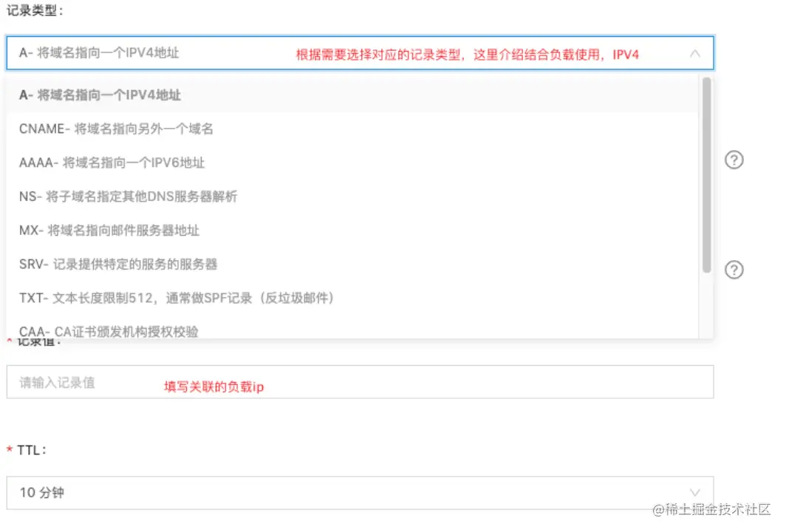Open the TTL 10 分钟 dropdown

[360, 493]
